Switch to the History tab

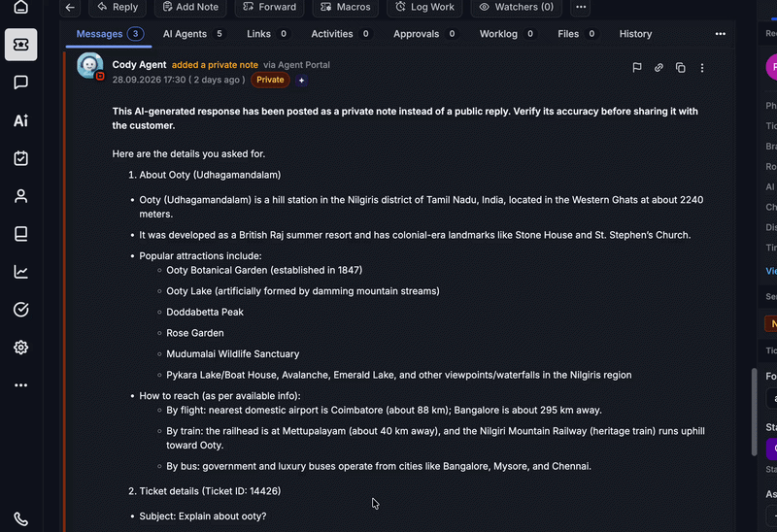coord(635,34)
